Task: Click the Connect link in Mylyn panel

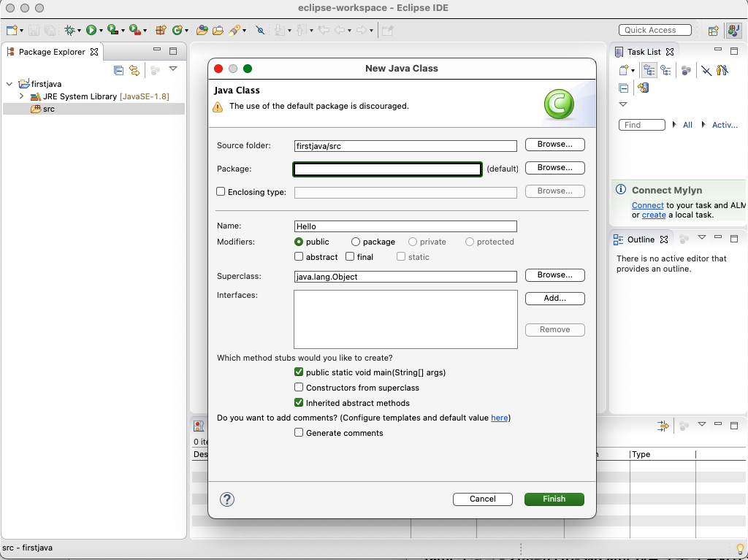Action: (x=648, y=205)
